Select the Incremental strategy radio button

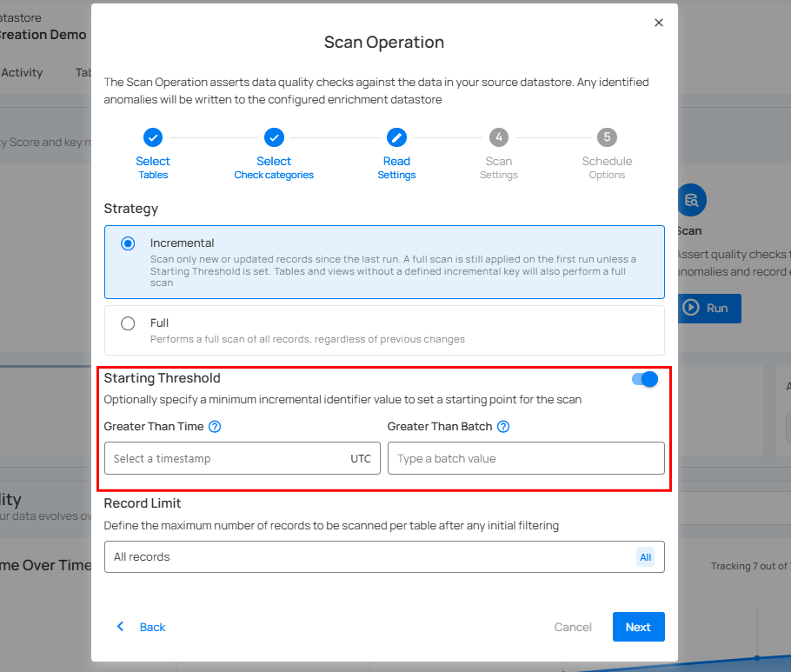129,243
